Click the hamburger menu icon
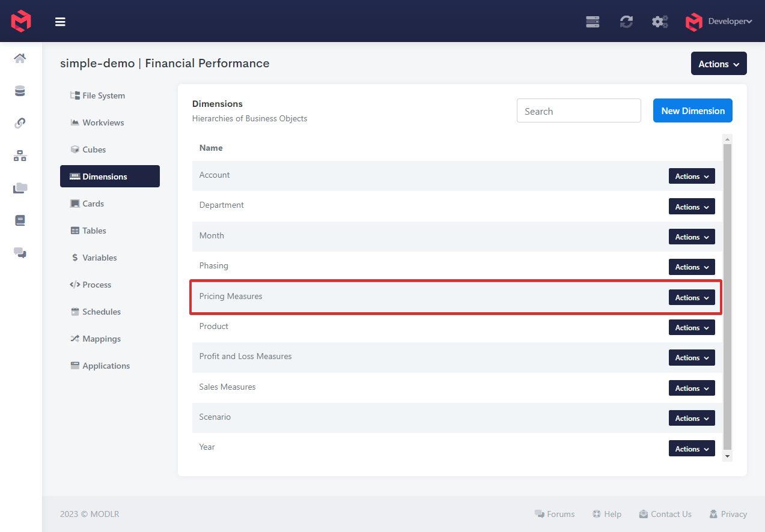 click(x=60, y=22)
